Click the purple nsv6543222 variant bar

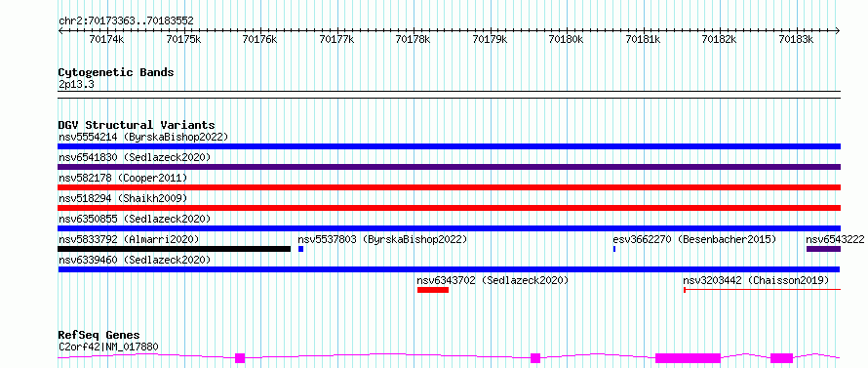[824, 249]
